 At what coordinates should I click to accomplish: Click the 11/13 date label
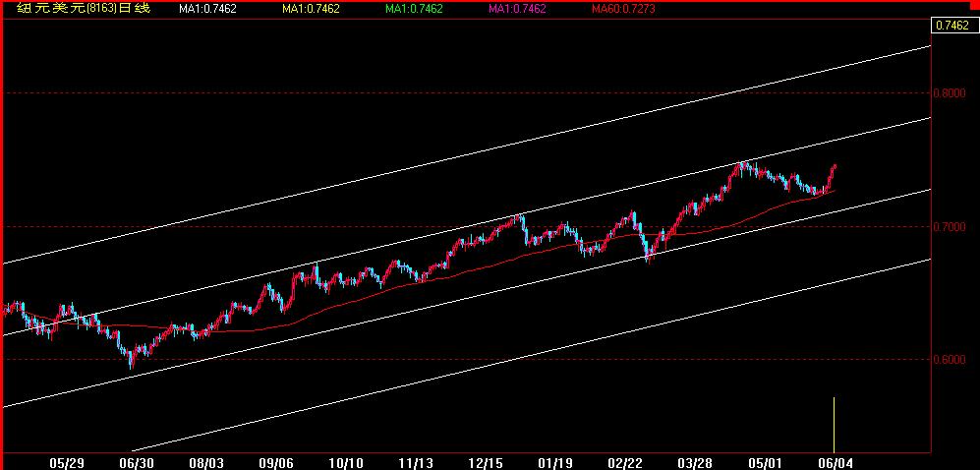point(416,463)
